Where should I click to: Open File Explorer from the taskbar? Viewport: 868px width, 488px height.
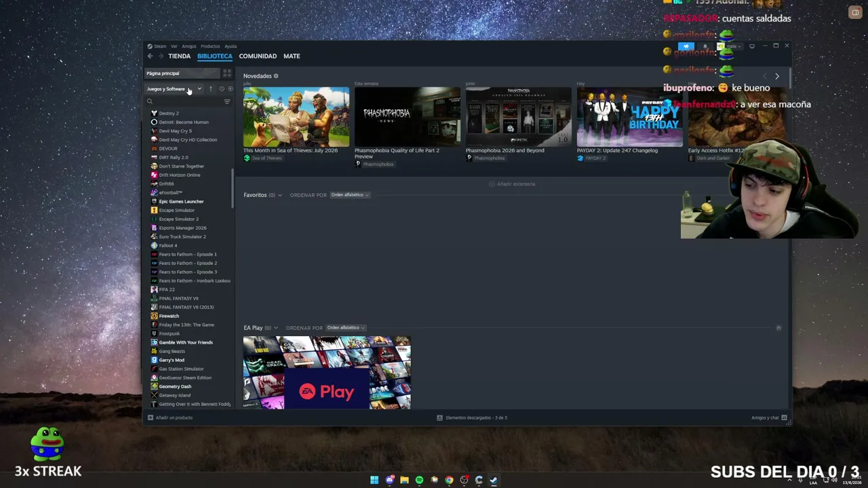pos(404,480)
